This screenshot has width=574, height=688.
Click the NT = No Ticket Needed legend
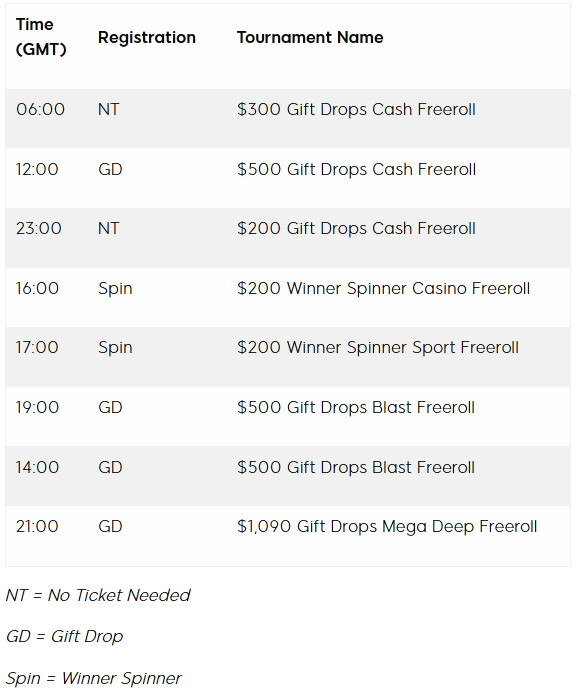click(98, 595)
